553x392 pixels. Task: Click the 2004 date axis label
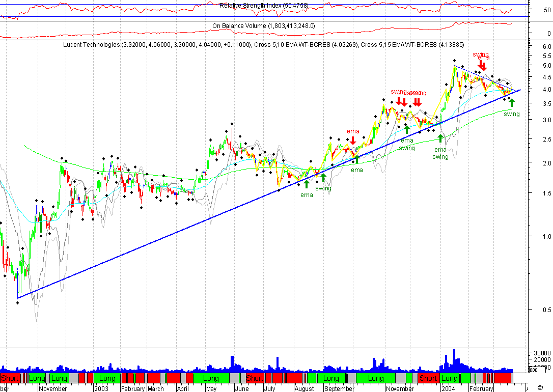tap(448, 388)
